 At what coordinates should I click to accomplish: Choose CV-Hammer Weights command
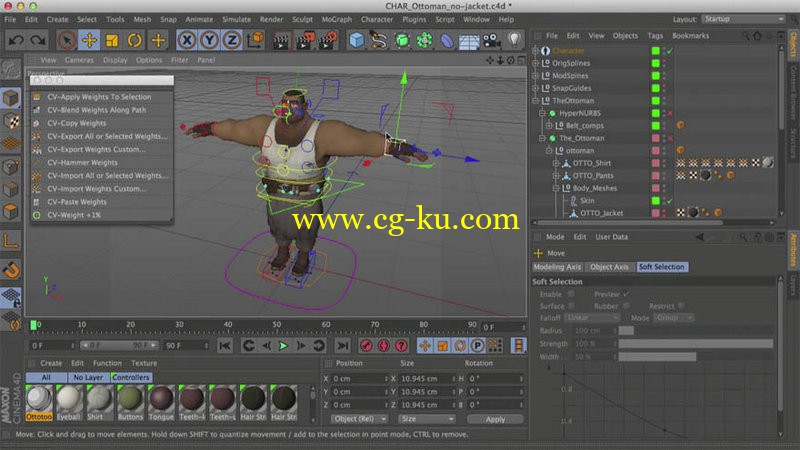[x=82, y=162]
